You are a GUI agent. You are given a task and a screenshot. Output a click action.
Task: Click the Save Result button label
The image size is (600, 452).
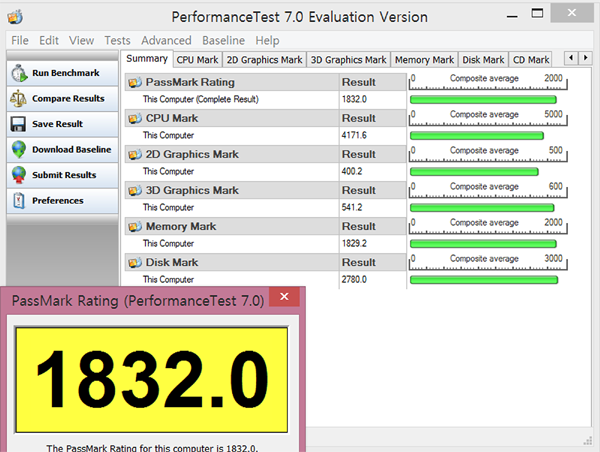coord(57,124)
